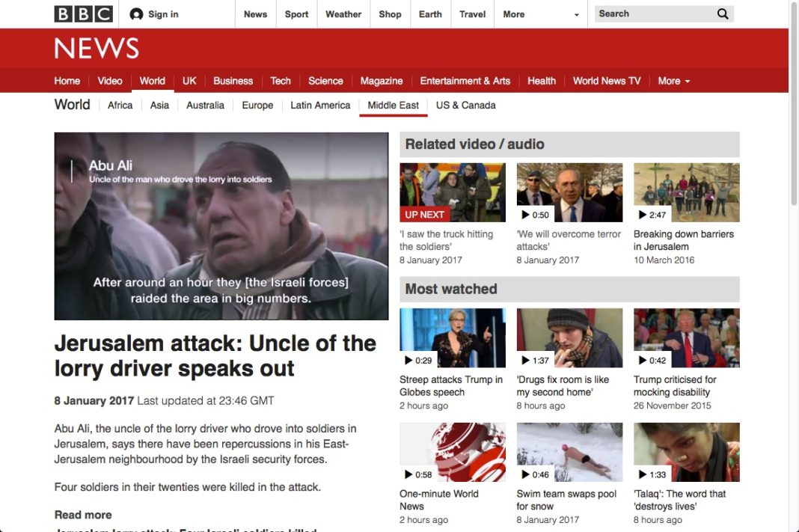Play the 0:42 Trump criticised video

pos(686,338)
